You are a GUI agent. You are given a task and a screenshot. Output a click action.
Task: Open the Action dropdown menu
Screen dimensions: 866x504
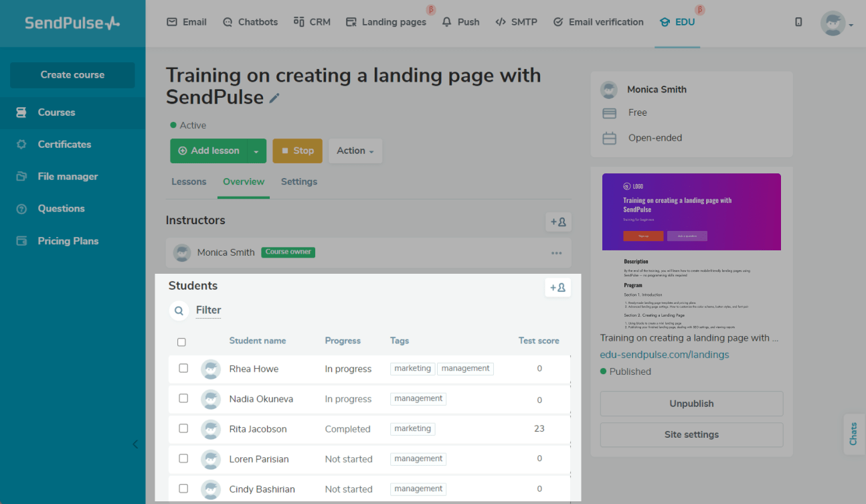[x=355, y=151]
